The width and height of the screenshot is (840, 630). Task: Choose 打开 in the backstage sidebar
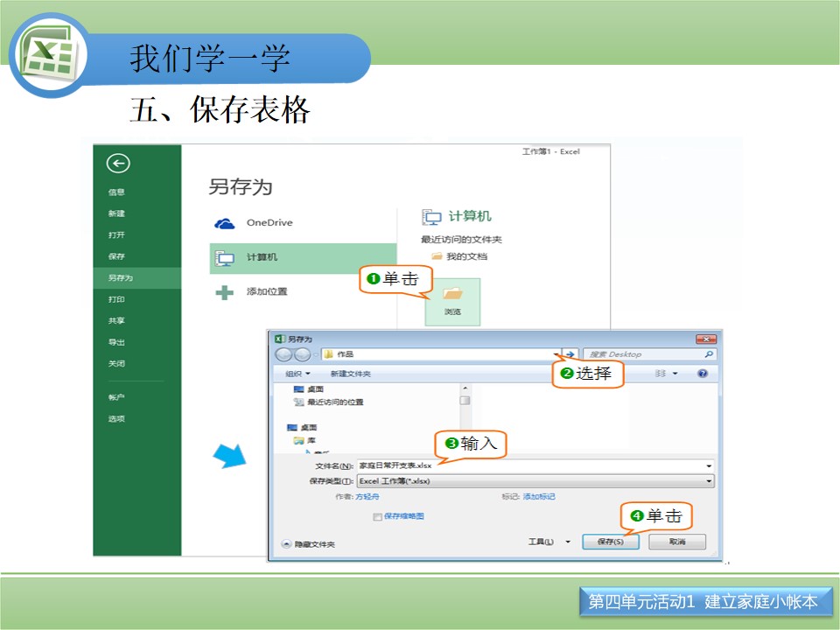click(116, 234)
